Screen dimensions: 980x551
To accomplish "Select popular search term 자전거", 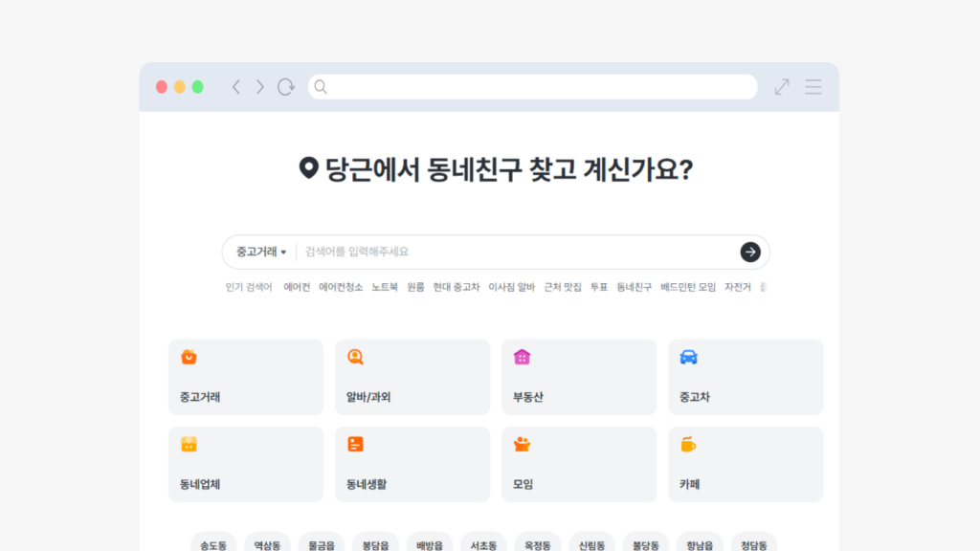I will [738, 287].
